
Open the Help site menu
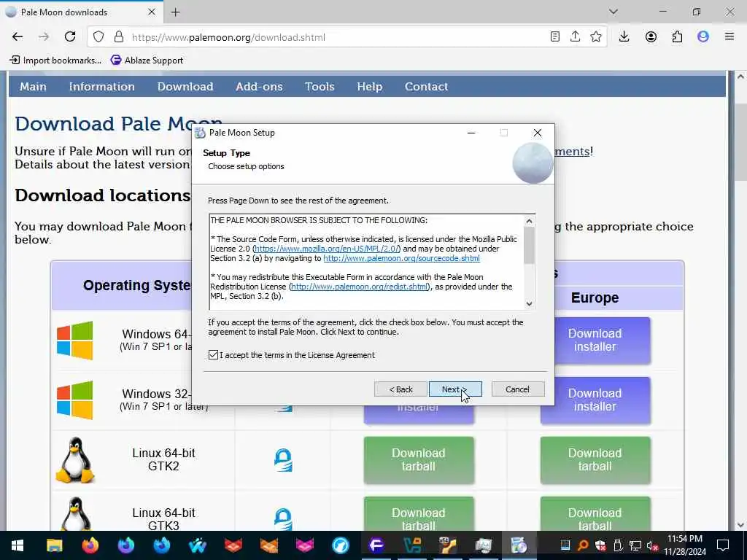point(370,87)
